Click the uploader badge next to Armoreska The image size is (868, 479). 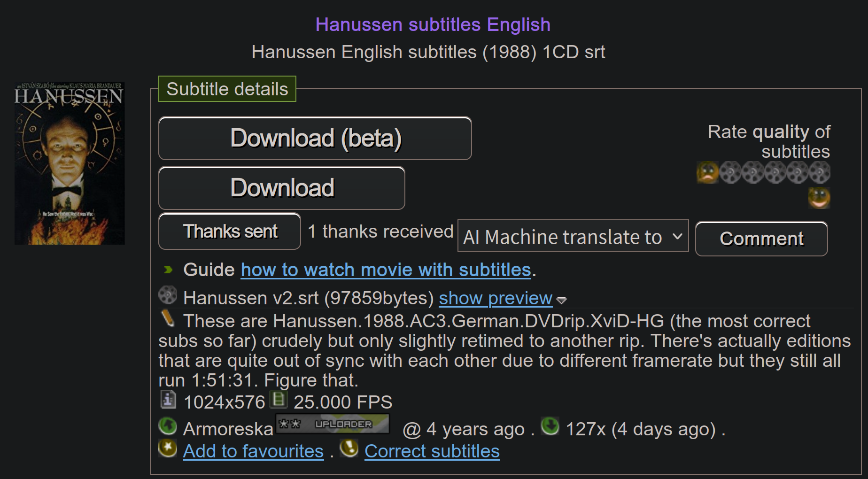(x=332, y=424)
